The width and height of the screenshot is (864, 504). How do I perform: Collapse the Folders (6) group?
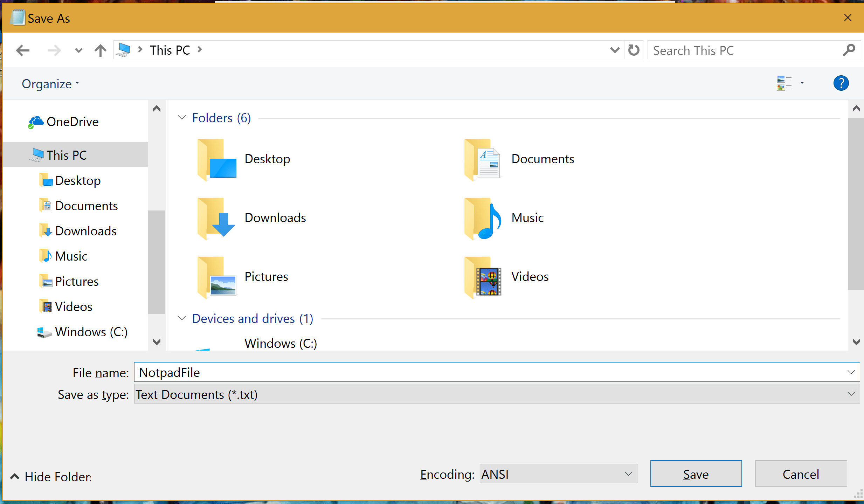point(182,118)
